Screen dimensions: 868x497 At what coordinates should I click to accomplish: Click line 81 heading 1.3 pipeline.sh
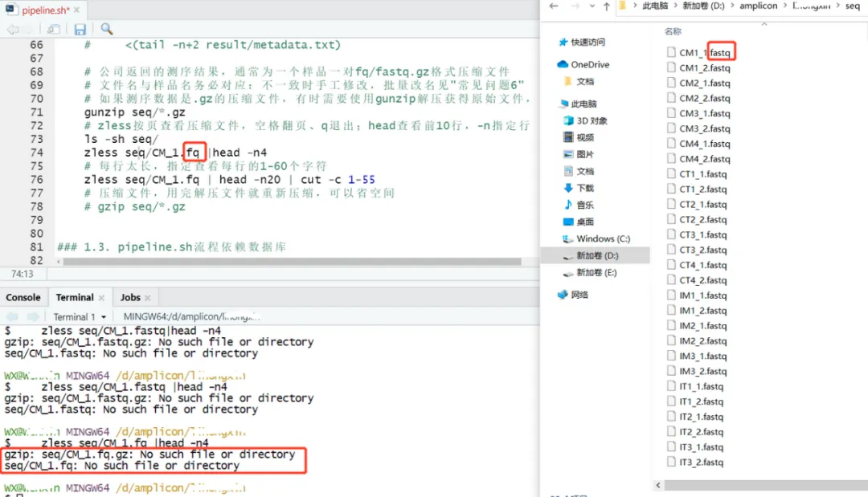(x=172, y=246)
